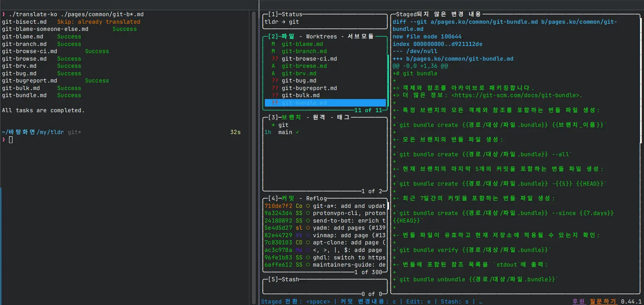Select the 브랜치 tab in panel 3

point(291,117)
